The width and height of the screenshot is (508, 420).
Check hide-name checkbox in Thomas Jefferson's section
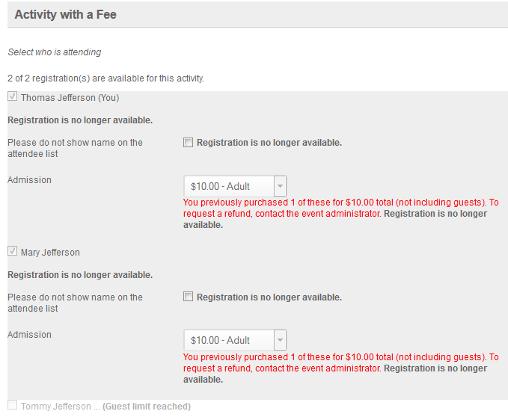(x=189, y=143)
